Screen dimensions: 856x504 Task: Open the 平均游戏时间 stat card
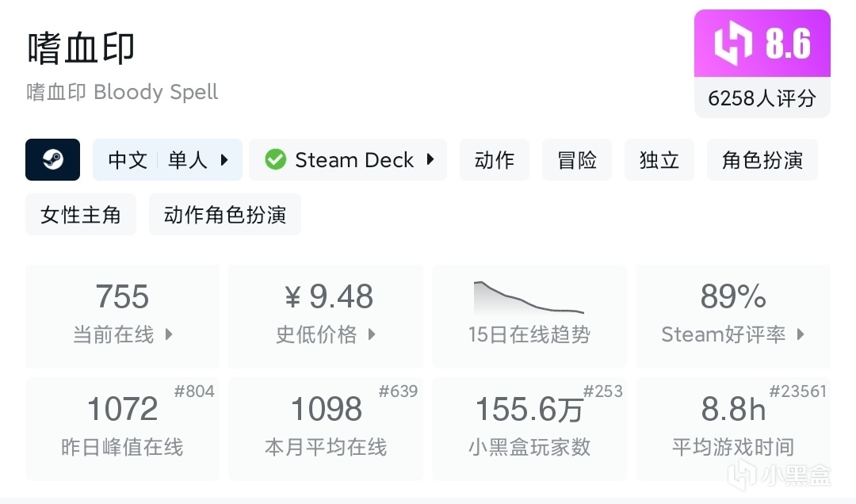(732, 429)
